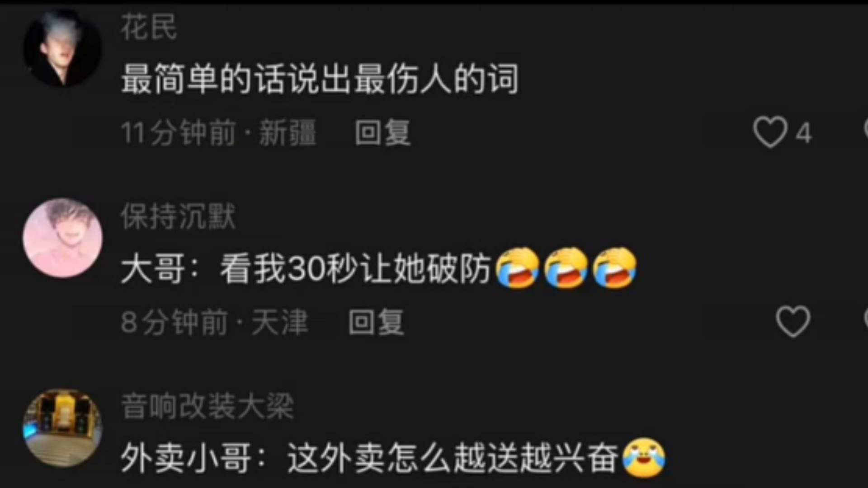The width and height of the screenshot is (868, 488).
Task: Click the crying-laughing emoji in 音响改装大梁's comment
Action: click(x=644, y=458)
